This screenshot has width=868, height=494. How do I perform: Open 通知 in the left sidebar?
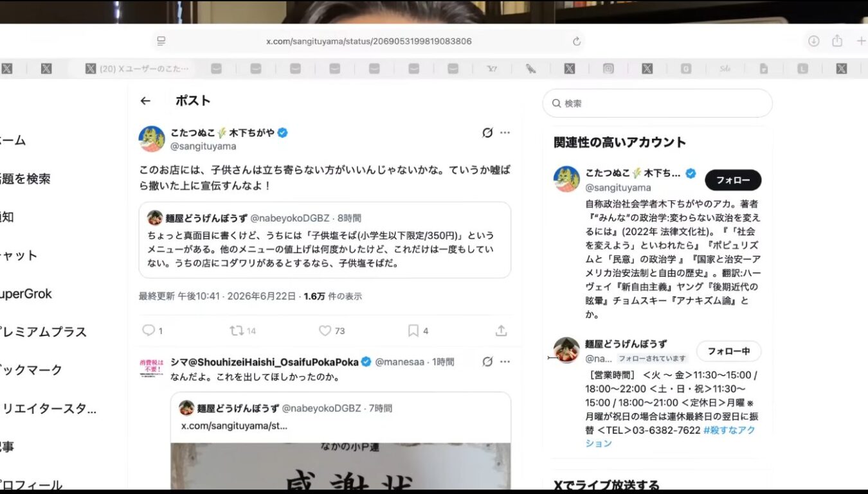click(x=7, y=216)
